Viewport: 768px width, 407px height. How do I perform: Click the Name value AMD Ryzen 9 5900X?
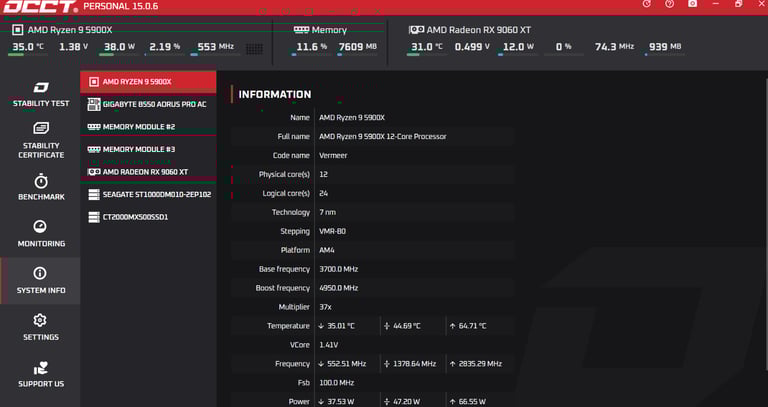[352, 118]
